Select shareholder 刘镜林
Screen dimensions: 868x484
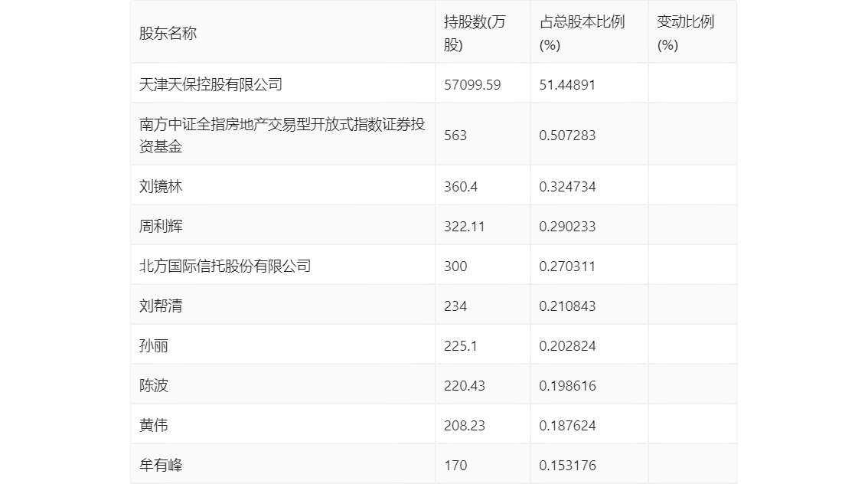tap(161, 187)
